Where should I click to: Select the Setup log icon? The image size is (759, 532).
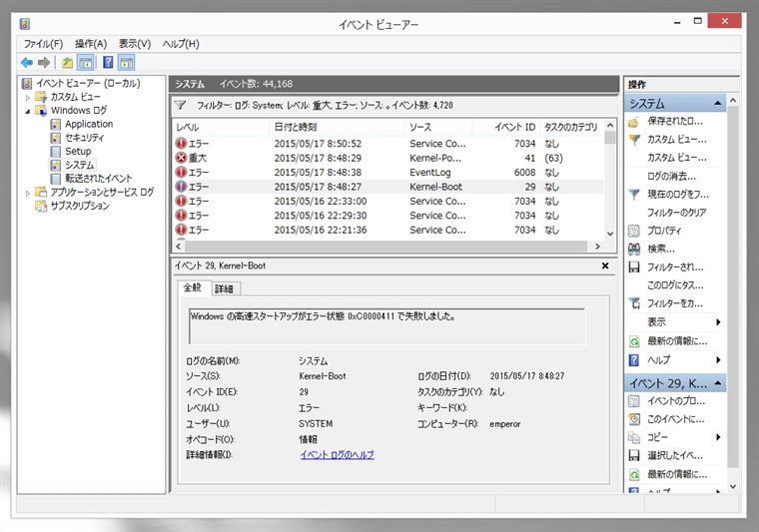[56, 152]
